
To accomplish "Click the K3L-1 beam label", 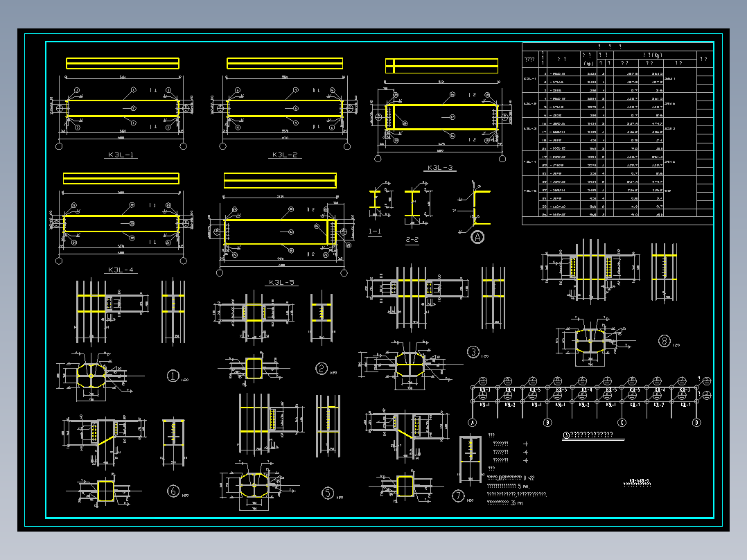I will click(x=121, y=155).
